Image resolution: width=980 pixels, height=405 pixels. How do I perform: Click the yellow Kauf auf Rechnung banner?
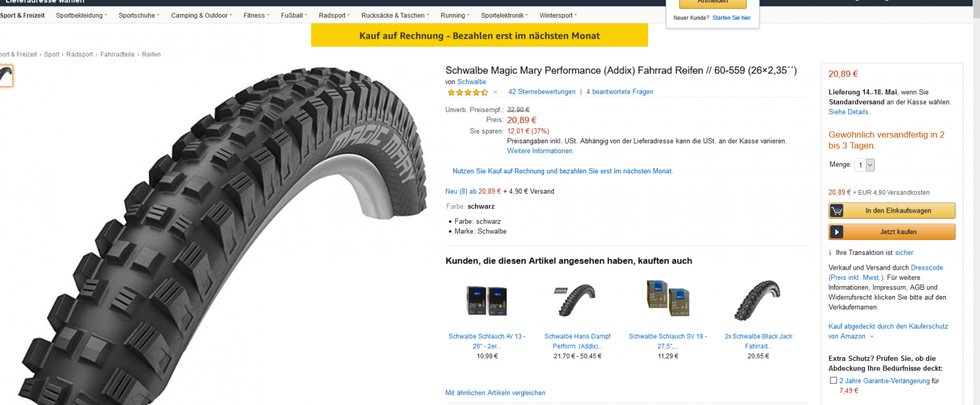(479, 36)
